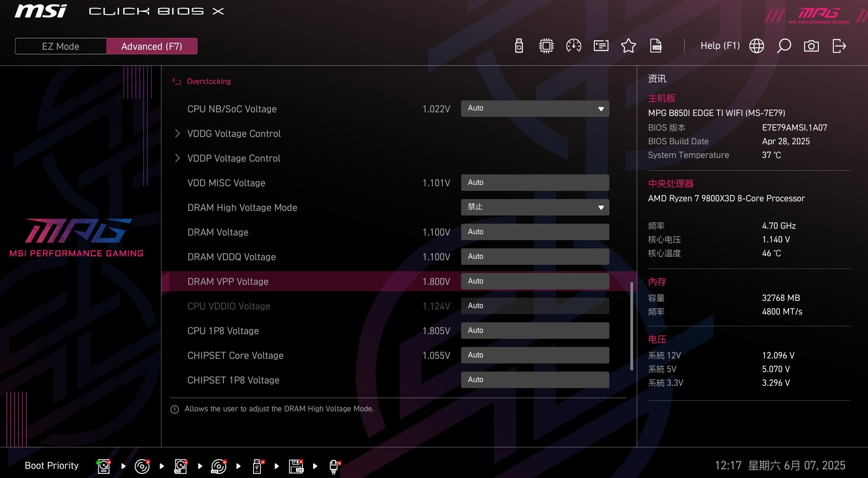Image resolution: width=868 pixels, height=478 pixels.
Task: Select the network boot device icon
Action: pos(335,467)
